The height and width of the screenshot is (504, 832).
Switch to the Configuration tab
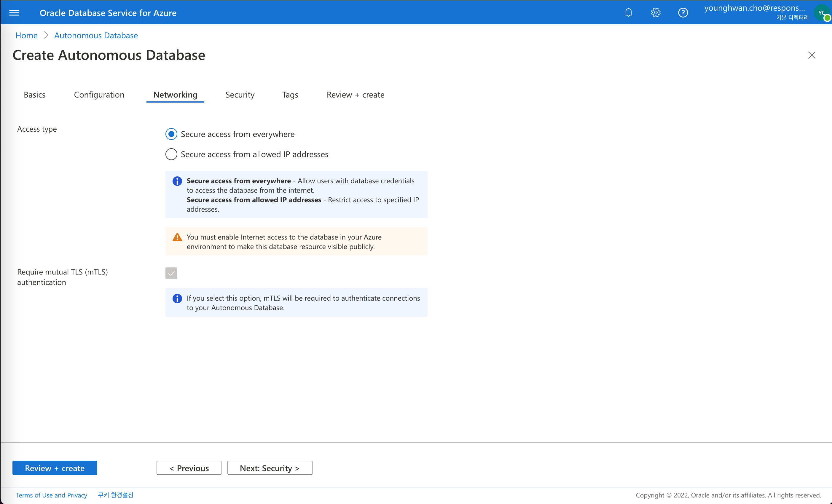pos(99,95)
